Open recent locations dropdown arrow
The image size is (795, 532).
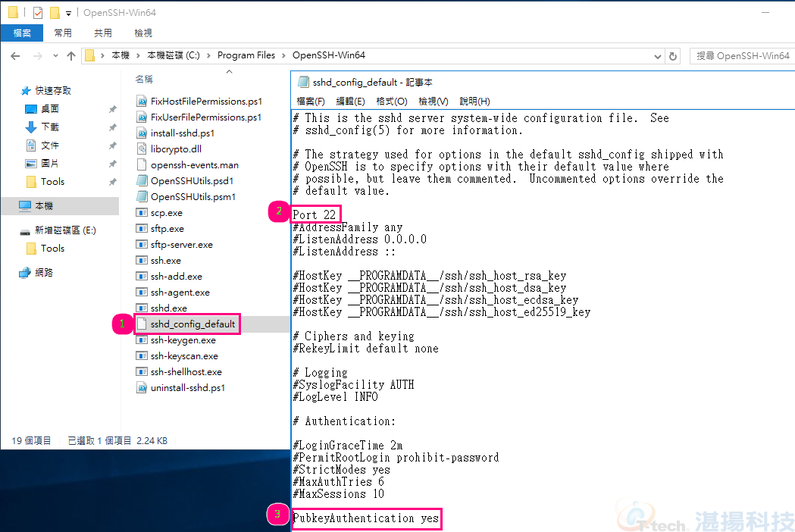[x=55, y=56]
